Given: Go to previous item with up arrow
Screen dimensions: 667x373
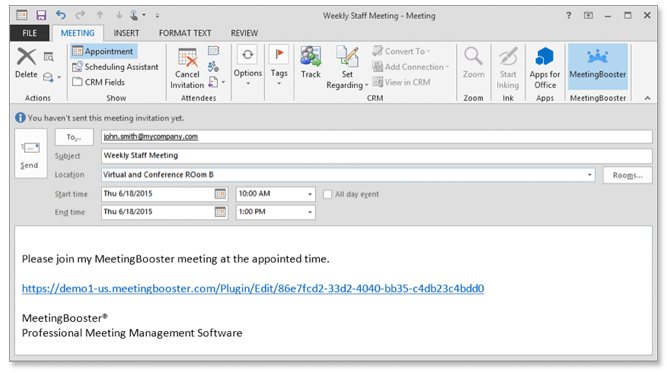Looking at the screenshot, I should [x=100, y=15].
